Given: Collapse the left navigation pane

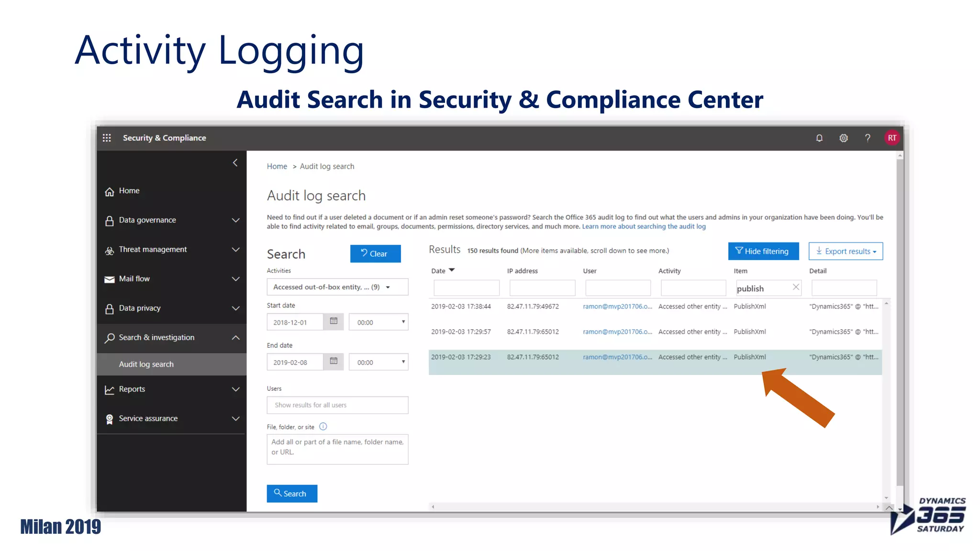Looking at the screenshot, I should pos(235,163).
